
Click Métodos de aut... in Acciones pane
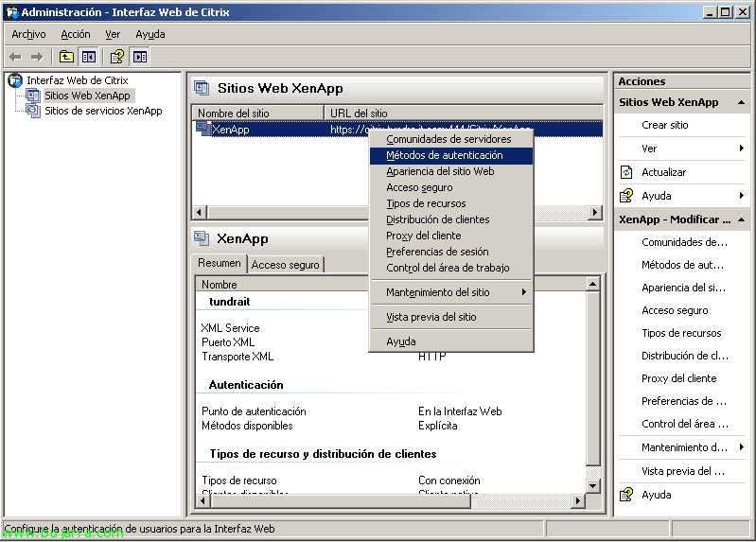click(682, 265)
